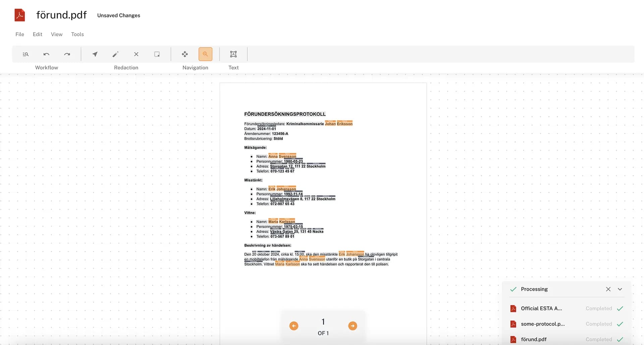Viewport: 644px width, 345px height.
Task: Collapse the Processing panel with chevron
Action: coord(620,289)
